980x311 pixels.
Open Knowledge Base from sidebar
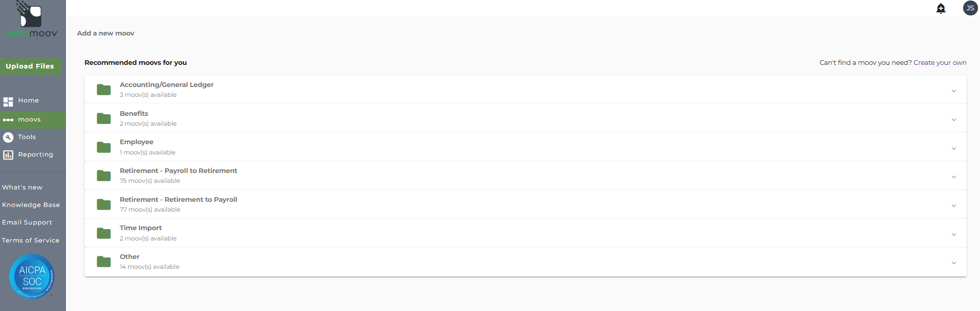coord(31,205)
